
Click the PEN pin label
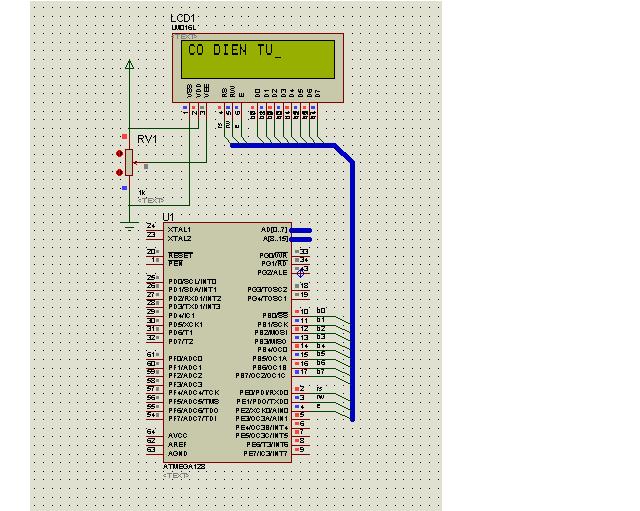175,264
